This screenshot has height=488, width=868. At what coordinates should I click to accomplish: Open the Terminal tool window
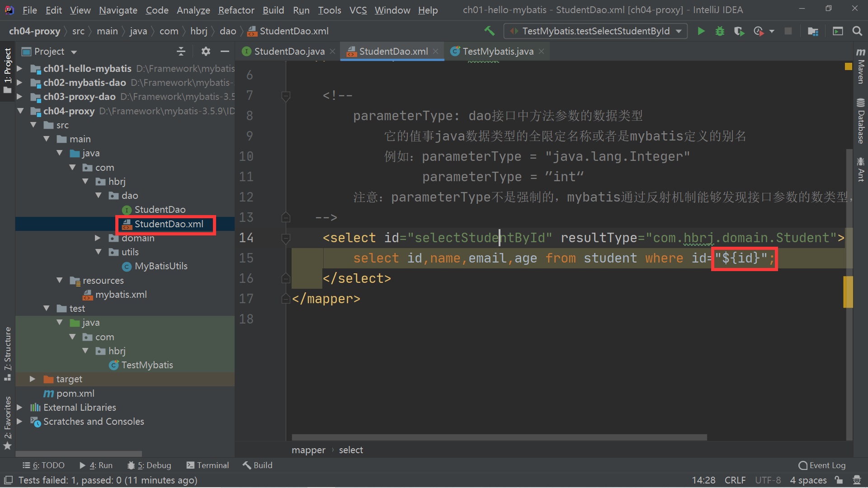pyautogui.click(x=208, y=465)
